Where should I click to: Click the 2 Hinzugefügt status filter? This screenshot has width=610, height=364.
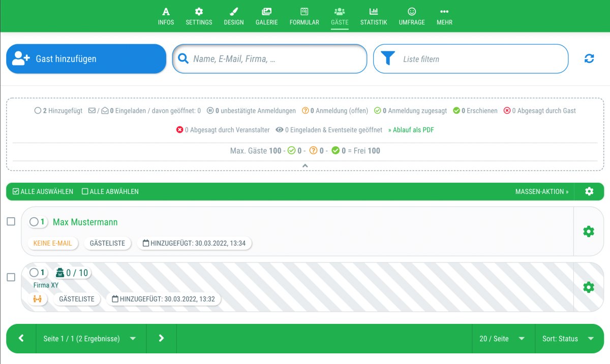(x=58, y=111)
